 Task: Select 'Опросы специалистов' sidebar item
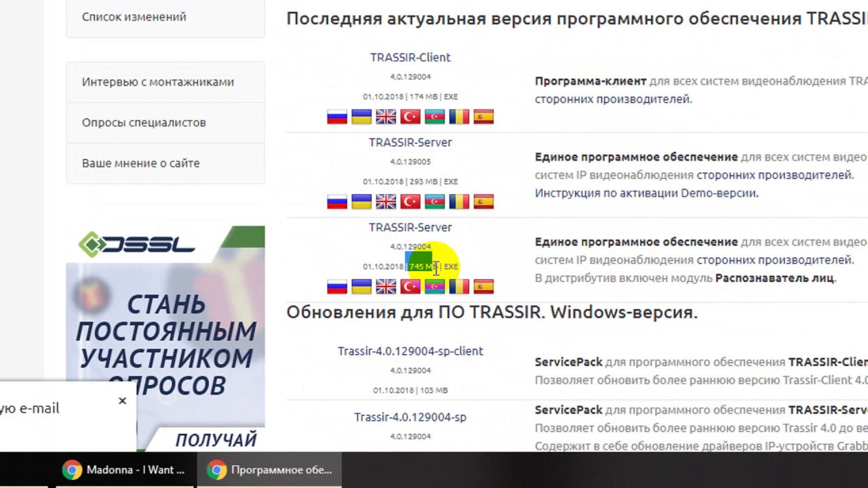tap(165, 123)
